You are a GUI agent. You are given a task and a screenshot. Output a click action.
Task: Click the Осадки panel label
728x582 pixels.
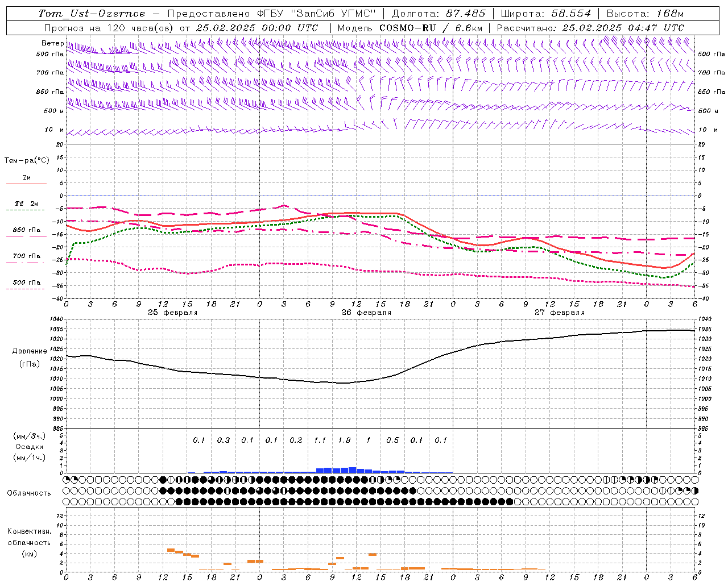pos(29,447)
